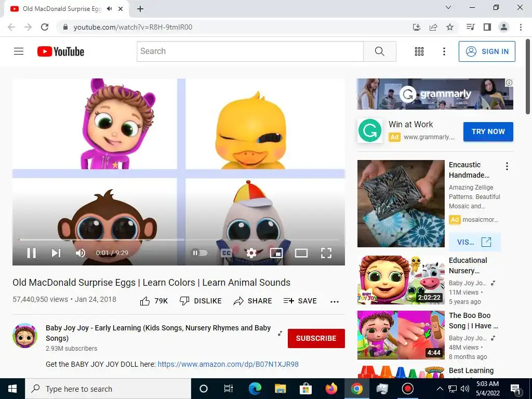This screenshot has width=532, height=399.
Task: Toggle Chrome side panel
Action: (487, 27)
